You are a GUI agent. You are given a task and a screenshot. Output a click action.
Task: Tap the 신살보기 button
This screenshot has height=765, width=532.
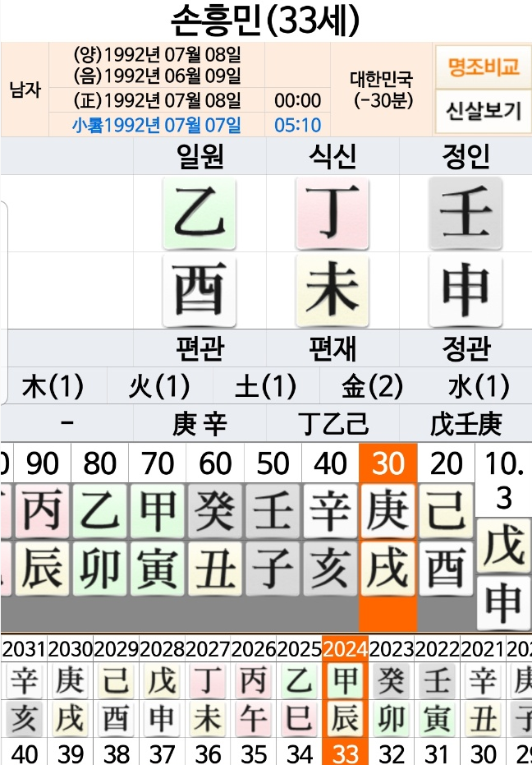tap(484, 111)
